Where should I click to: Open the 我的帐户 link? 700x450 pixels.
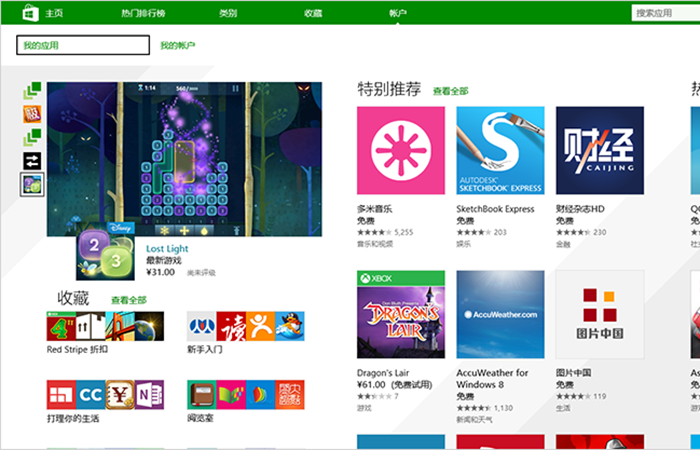click(x=178, y=46)
